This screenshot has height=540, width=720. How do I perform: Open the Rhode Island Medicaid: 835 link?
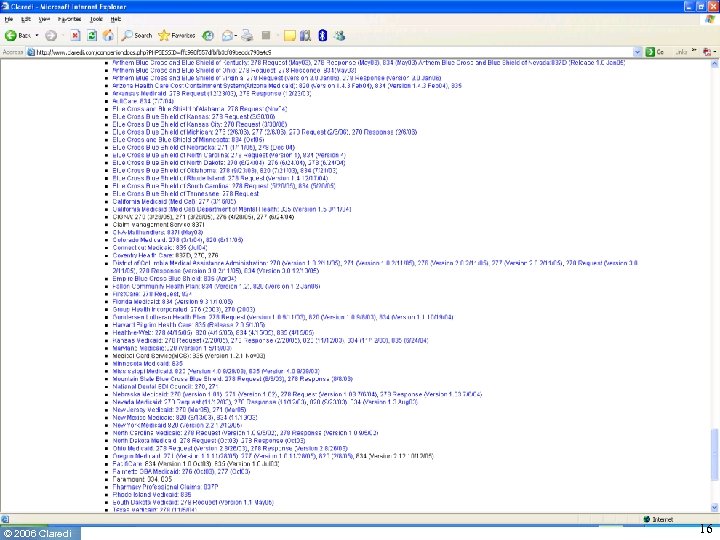[x=152, y=495]
